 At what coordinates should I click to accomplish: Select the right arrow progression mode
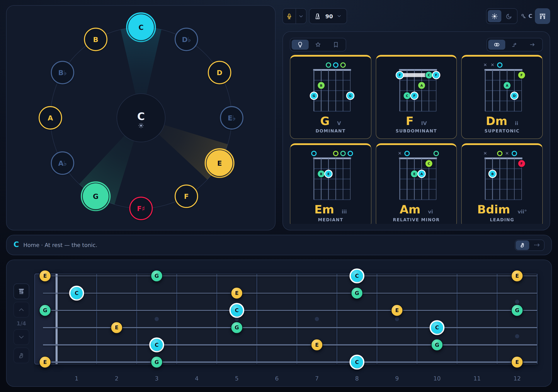tap(532, 45)
